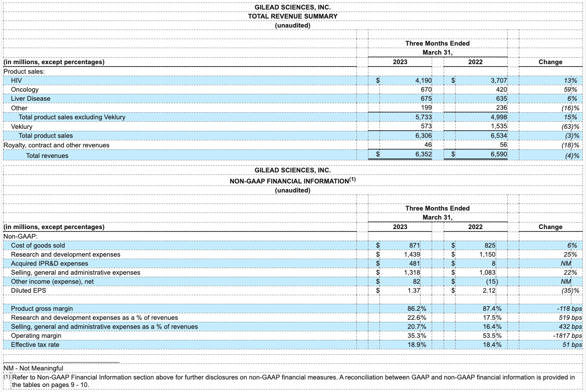Select HIV change 13%
The image size is (586, 392).
click(570, 80)
